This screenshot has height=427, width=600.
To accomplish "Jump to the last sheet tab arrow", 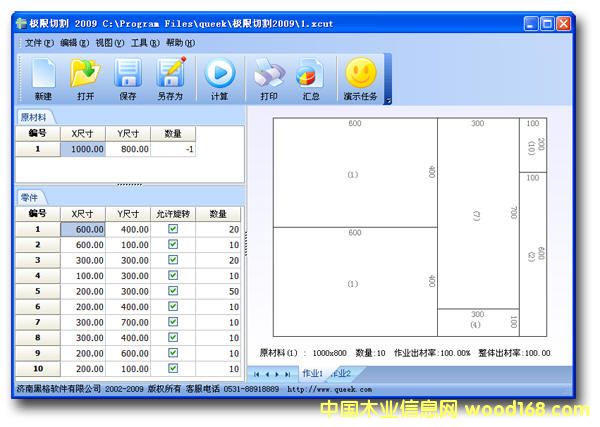I will click(288, 374).
